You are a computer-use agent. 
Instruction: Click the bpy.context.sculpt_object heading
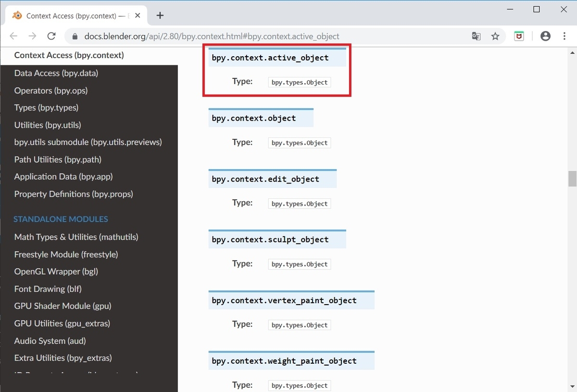click(x=270, y=240)
